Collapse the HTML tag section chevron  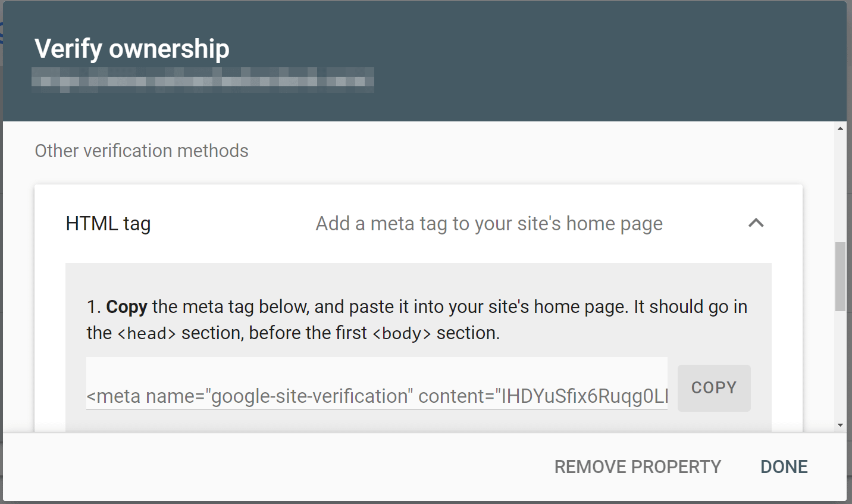(756, 223)
